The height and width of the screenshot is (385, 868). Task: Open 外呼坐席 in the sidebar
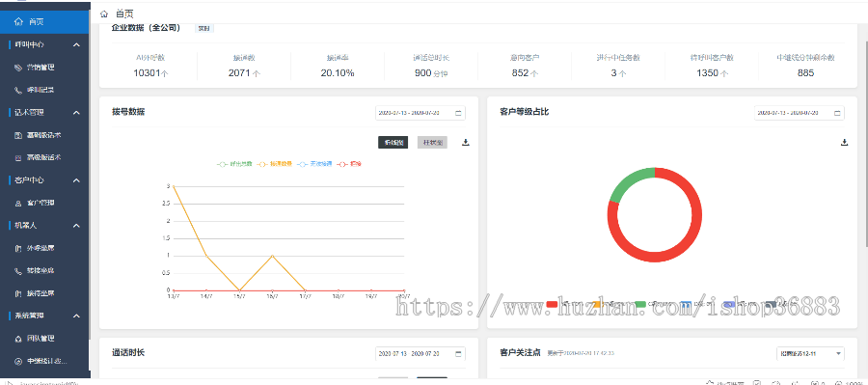point(41,248)
